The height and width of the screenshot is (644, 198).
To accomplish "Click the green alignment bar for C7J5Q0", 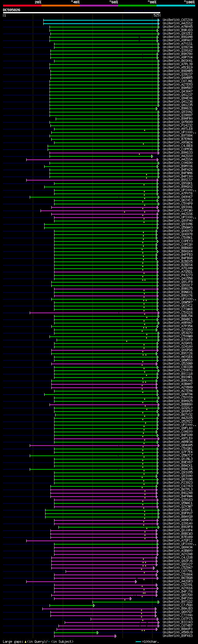I will pos(72,605).
